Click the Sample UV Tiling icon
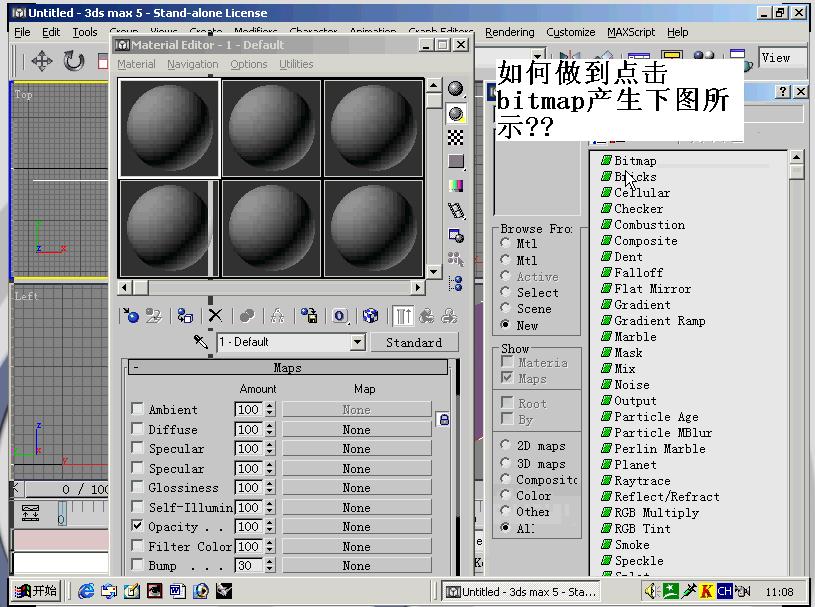The image size is (815, 607). pos(456,162)
